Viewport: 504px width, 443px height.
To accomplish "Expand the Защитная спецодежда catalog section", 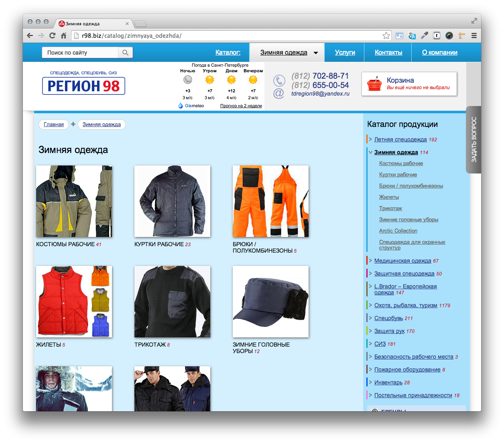I will click(370, 274).
